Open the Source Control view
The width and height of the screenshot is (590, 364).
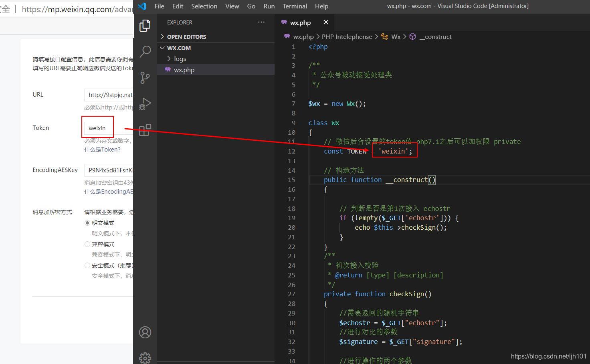coord(145,77)
